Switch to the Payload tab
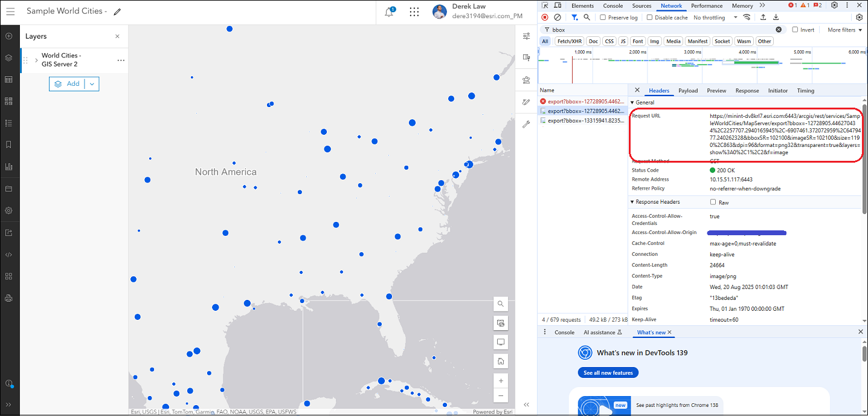Screen dimensions: 868x416 (x=688, y=91)
